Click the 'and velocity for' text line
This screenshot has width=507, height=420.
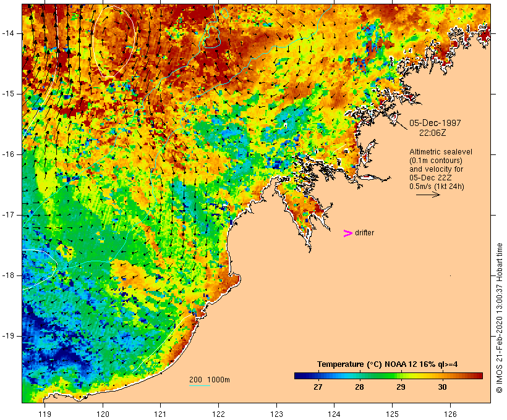(x=436, y=169)
